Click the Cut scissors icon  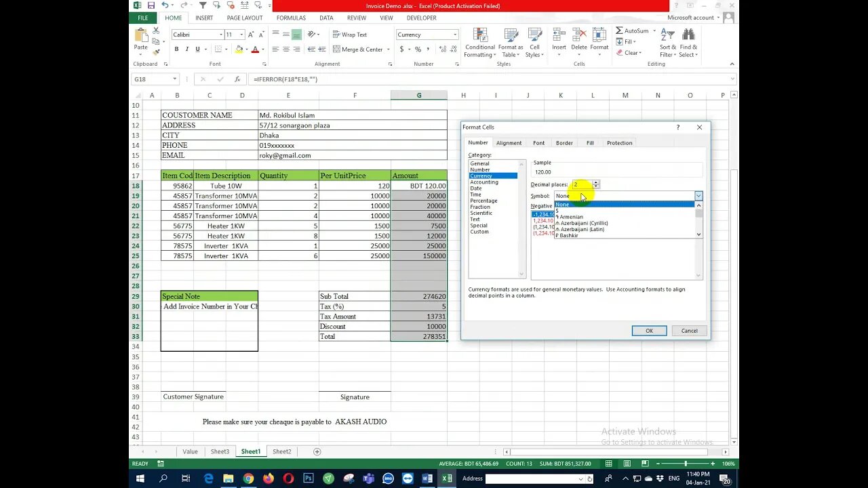tap(156, 30)
